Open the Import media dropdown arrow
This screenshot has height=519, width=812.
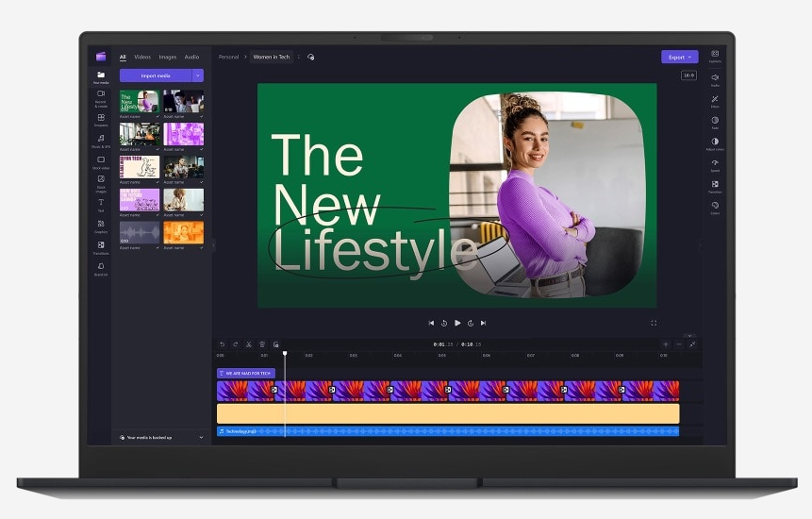point(198,75)
